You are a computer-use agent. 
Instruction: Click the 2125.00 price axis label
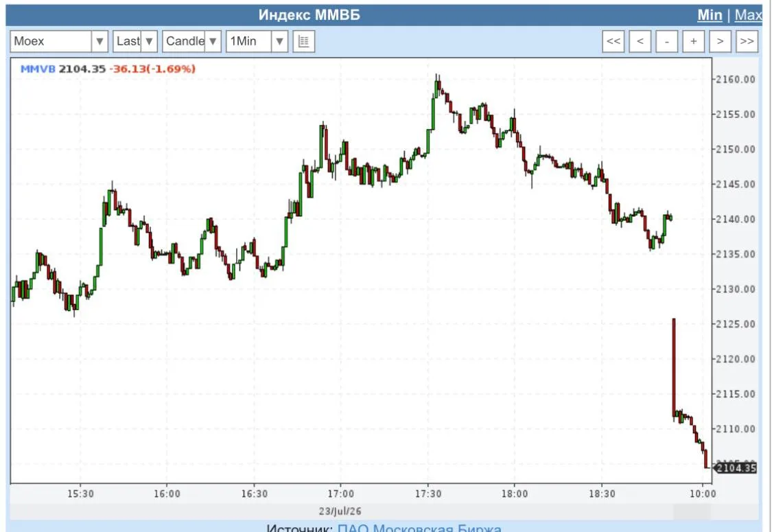tap(736, 324)
